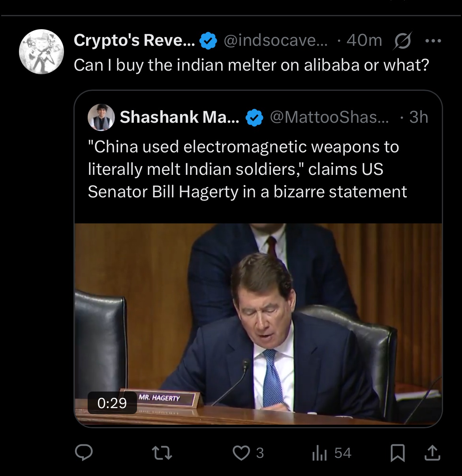Tap the 0:29 video duration badge

(x=112, y=403)
